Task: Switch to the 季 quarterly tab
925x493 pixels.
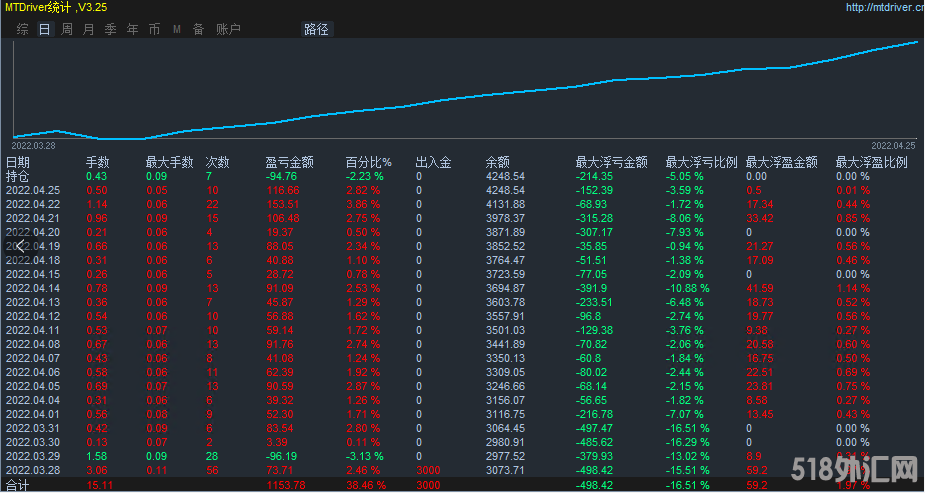Action: tap(110, 29)
